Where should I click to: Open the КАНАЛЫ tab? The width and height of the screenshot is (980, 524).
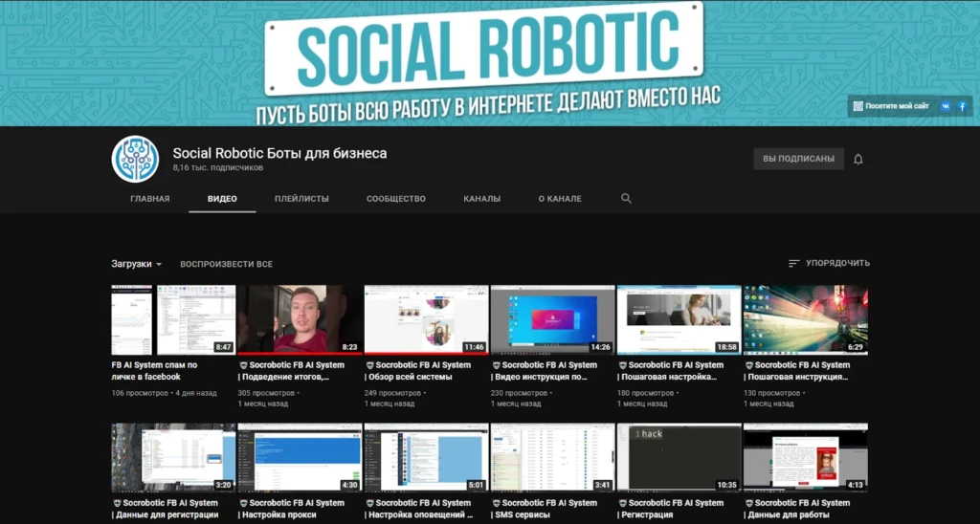pos(482,199)
